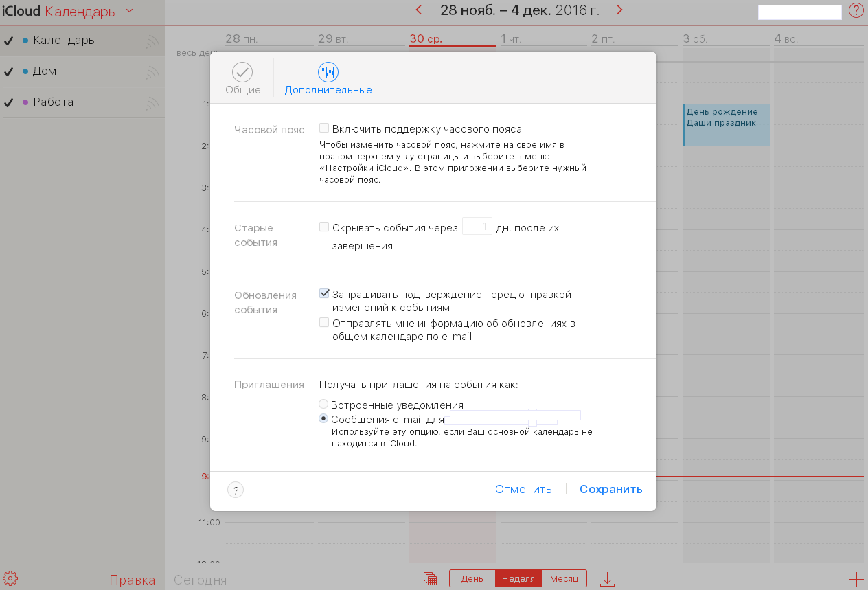Toggle Календарь calendar checkmark
The height and width of the screenshot is (590, 868).
coord(8,41)
